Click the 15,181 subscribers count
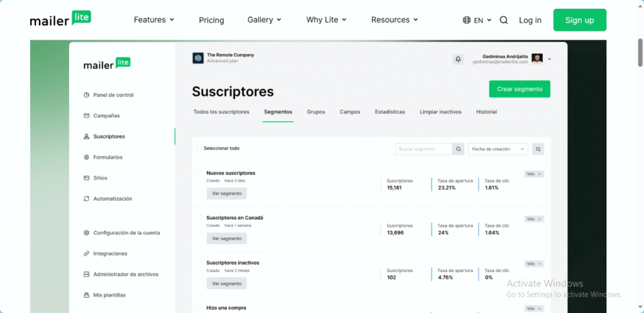The image size is (644, 313). 394,188
